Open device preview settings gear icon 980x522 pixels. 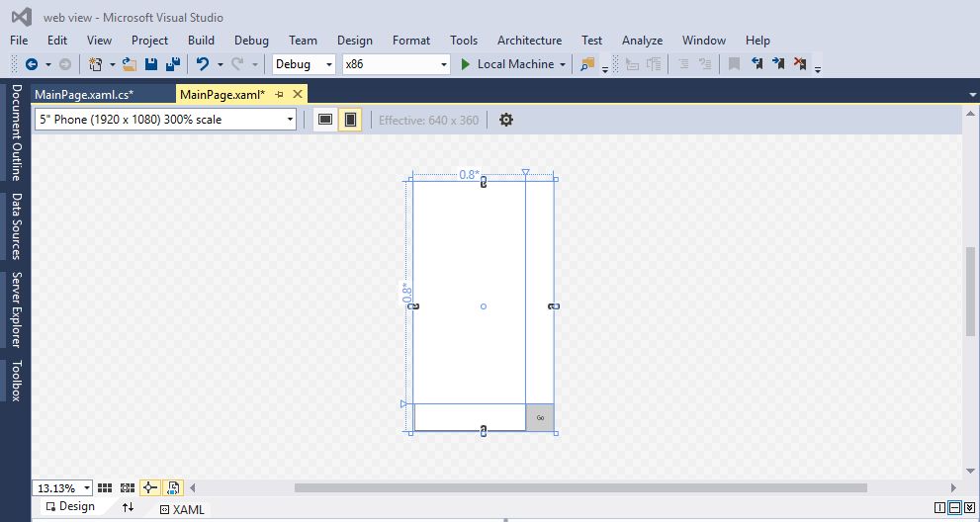pyautogui.click(x=506, y=120)
